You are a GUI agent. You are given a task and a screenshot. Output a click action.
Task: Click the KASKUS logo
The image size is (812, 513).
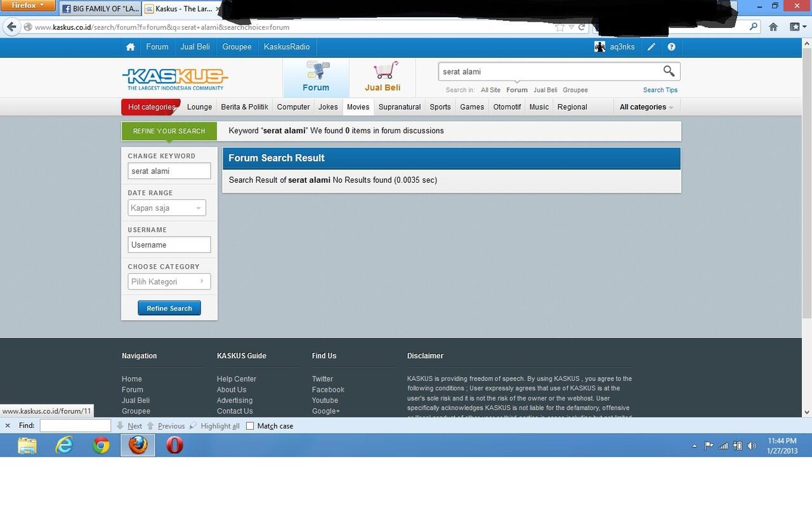click(175, 79)
